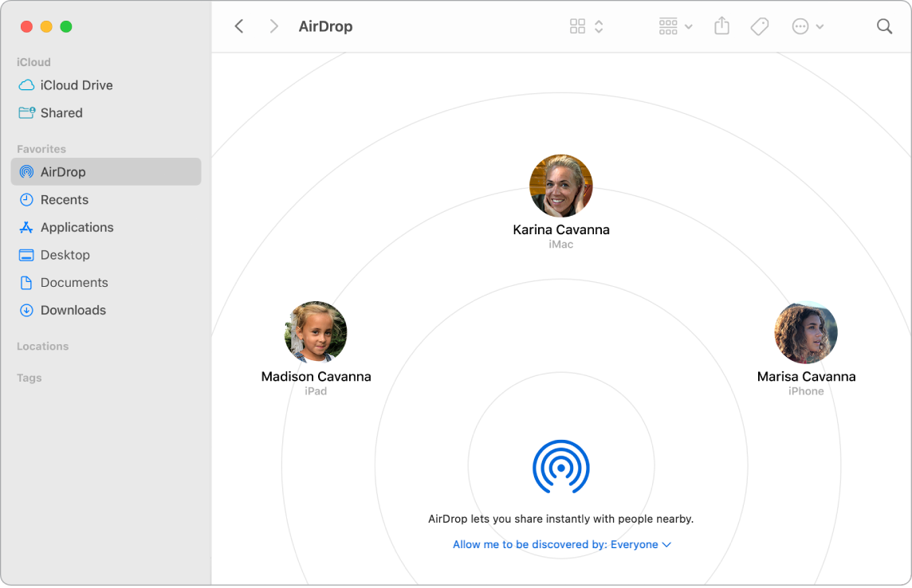This screenshot has width=912, height=588.
Task: Open the Documents folder
Action: pos(74,282)
